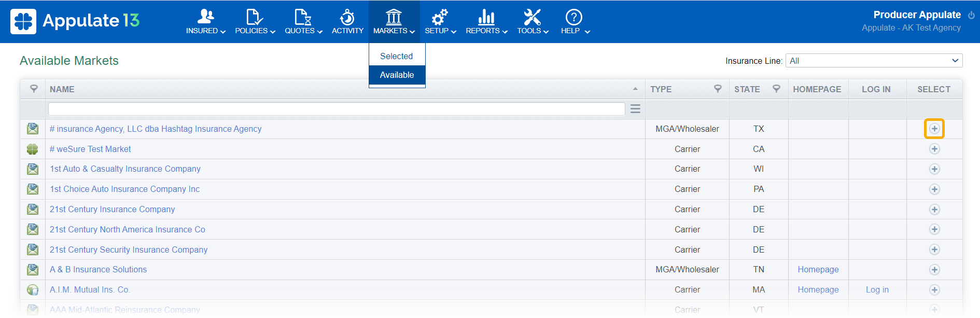Viewport: 980px width, 318px height.
Task: Add Hashtag Insurance Agency with plus button
Action: pyautogui.click(x=934, y=129)
